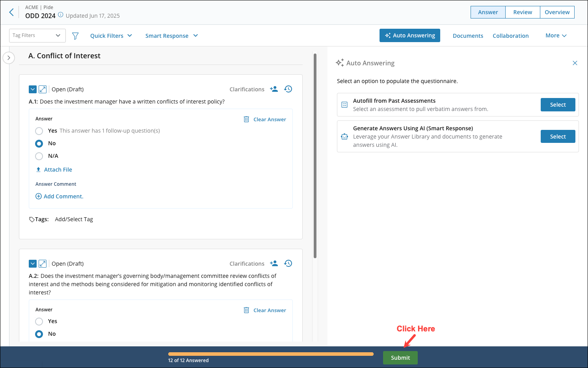Expand the More menu

[556, 35]
